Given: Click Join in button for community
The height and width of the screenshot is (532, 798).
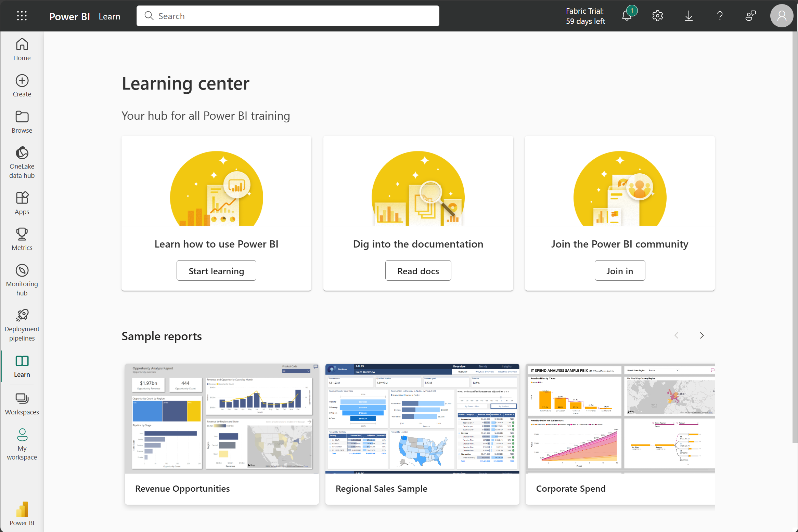Looking at the screenshot, I should pyautogui.click(x=620, y=270).
